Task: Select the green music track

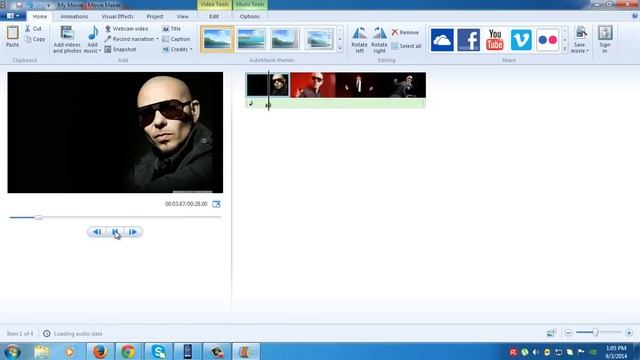Action: [336, 104]
